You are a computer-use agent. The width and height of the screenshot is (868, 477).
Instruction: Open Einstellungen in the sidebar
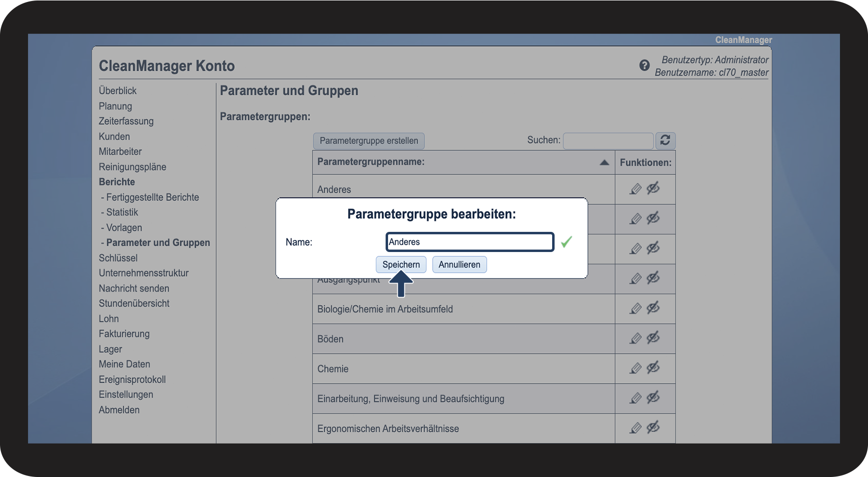126,394
